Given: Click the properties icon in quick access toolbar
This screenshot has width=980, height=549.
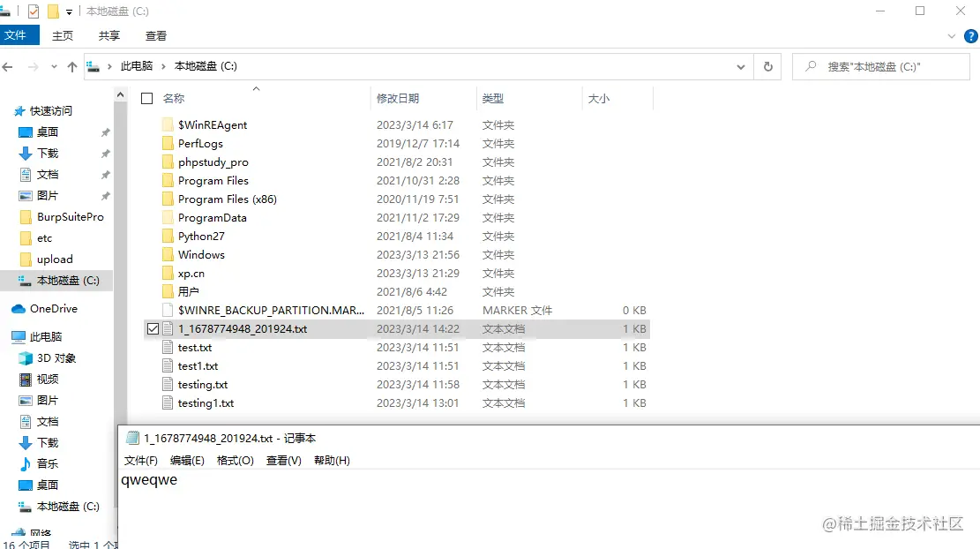Looking at the screenshot, I should point(34,11).
